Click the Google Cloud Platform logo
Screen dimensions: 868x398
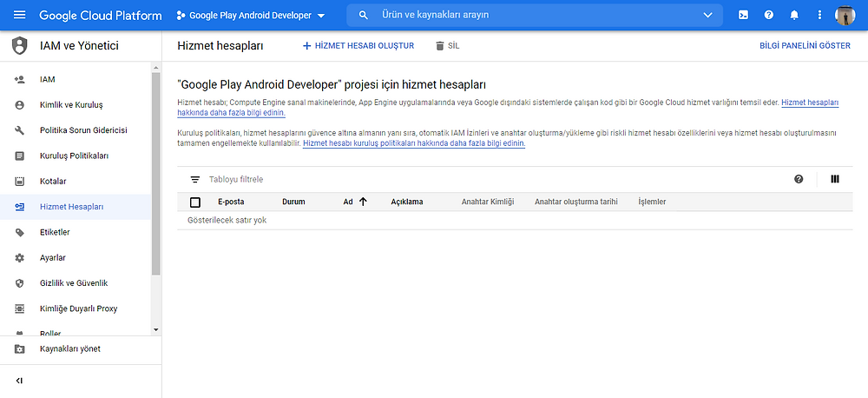pyautogui.click(x=100, y=16)
